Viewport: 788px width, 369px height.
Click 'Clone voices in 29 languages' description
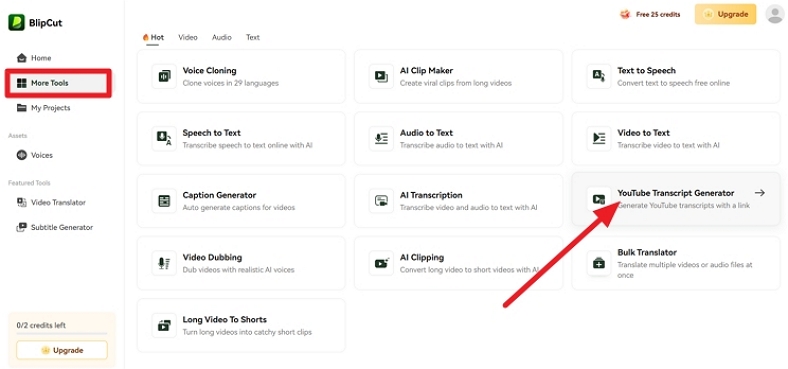[x=230, y=83]
